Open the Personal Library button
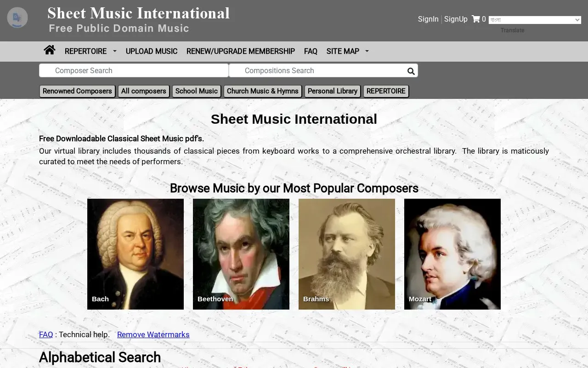 [x=333, y=91]
